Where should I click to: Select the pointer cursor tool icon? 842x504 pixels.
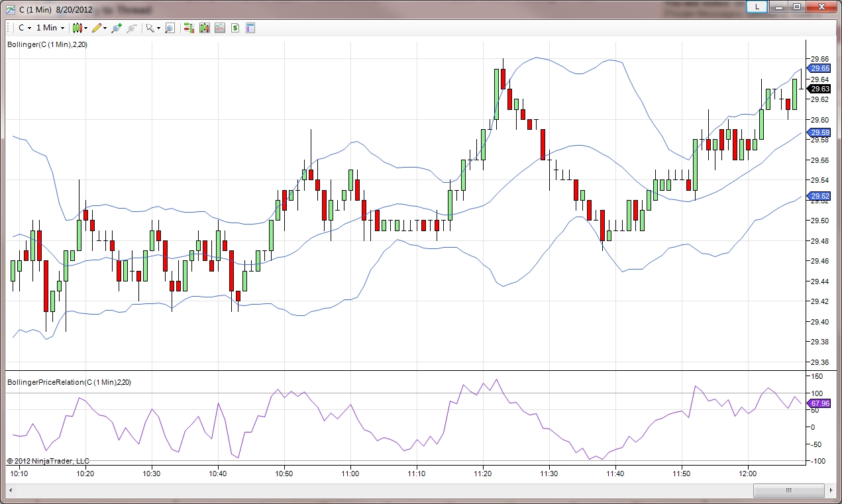click(x=150, y=28)
